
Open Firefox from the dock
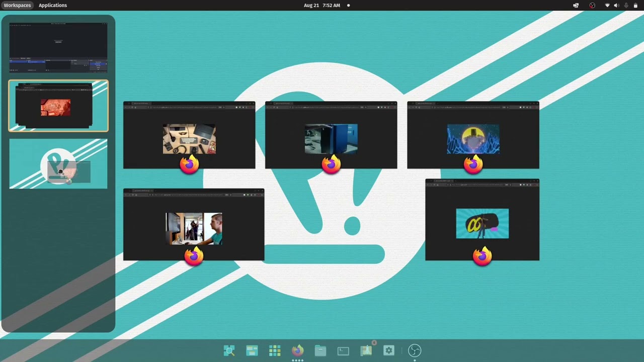coord(297,350)
